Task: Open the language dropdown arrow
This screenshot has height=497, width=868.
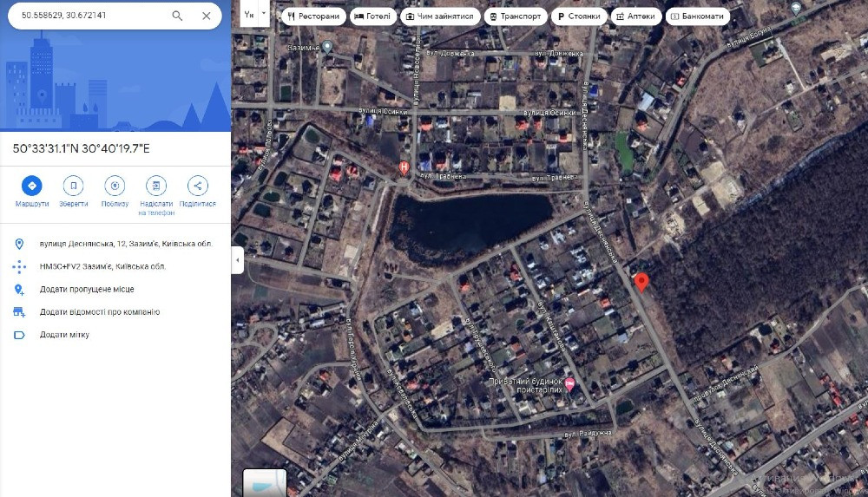Action: 264,13
